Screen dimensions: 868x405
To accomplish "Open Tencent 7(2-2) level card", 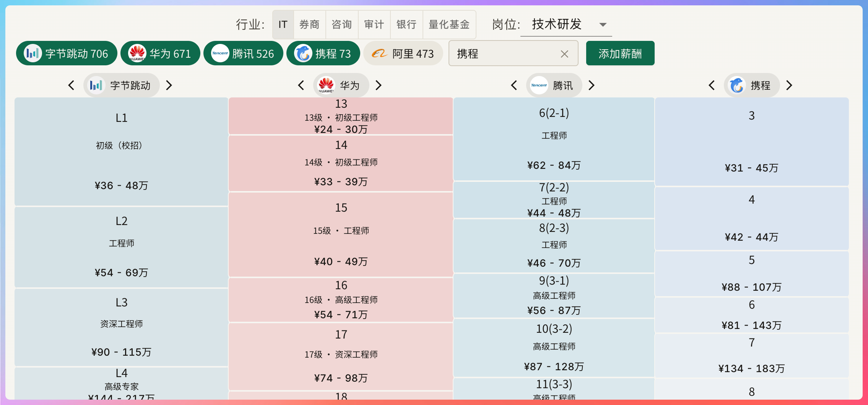I will (554, 200).
